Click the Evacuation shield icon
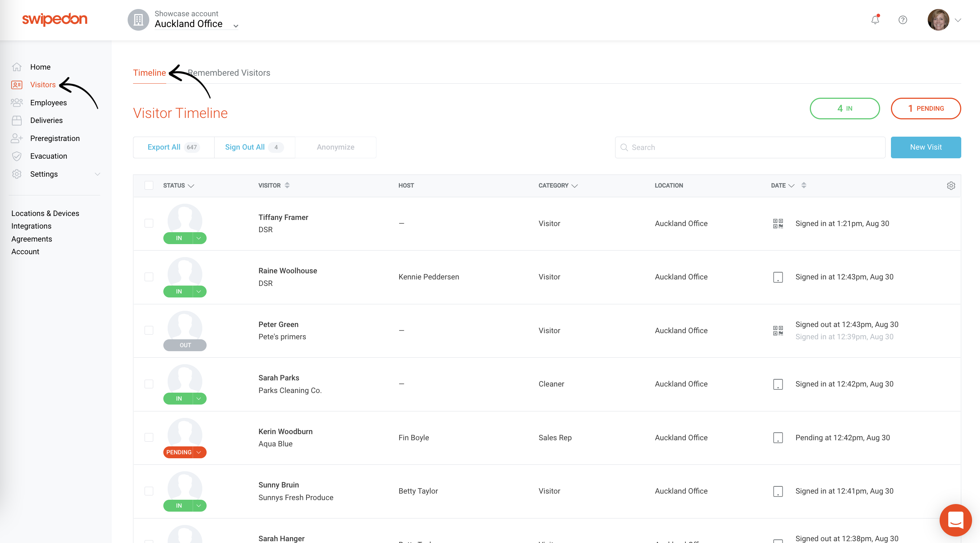 (17, 156)
